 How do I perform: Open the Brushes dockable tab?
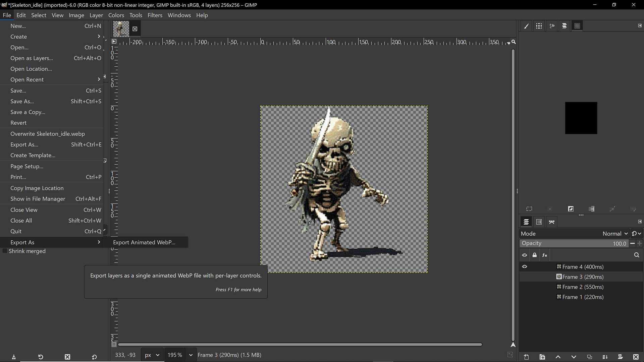click(x=526, y=26)
